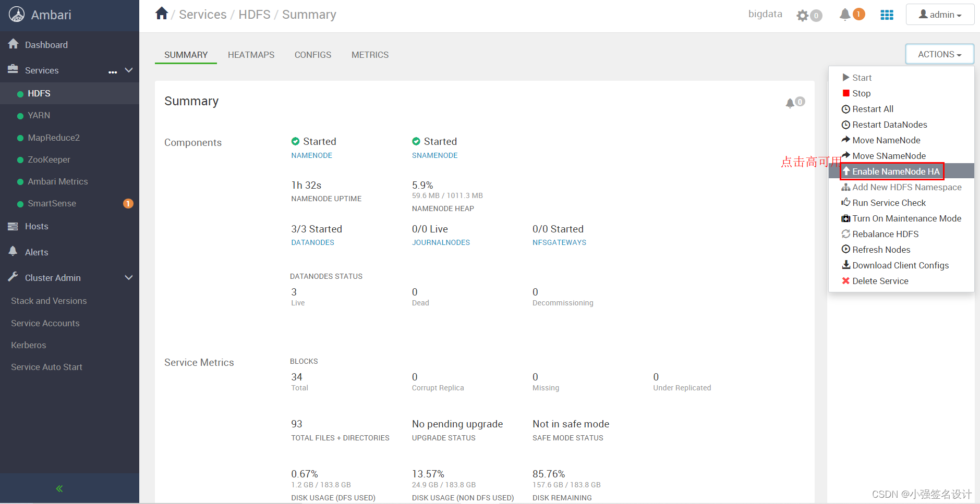Open the SNAMENODE component link

pos(434,155)
